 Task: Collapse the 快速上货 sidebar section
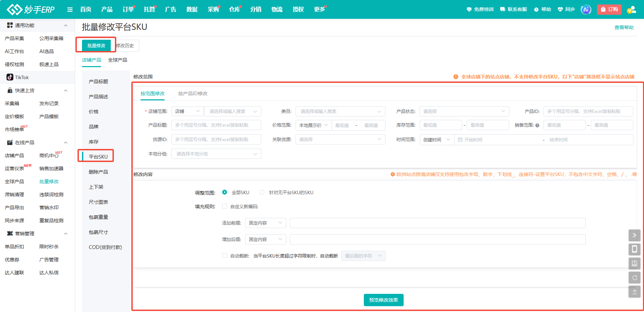[66, 90]
